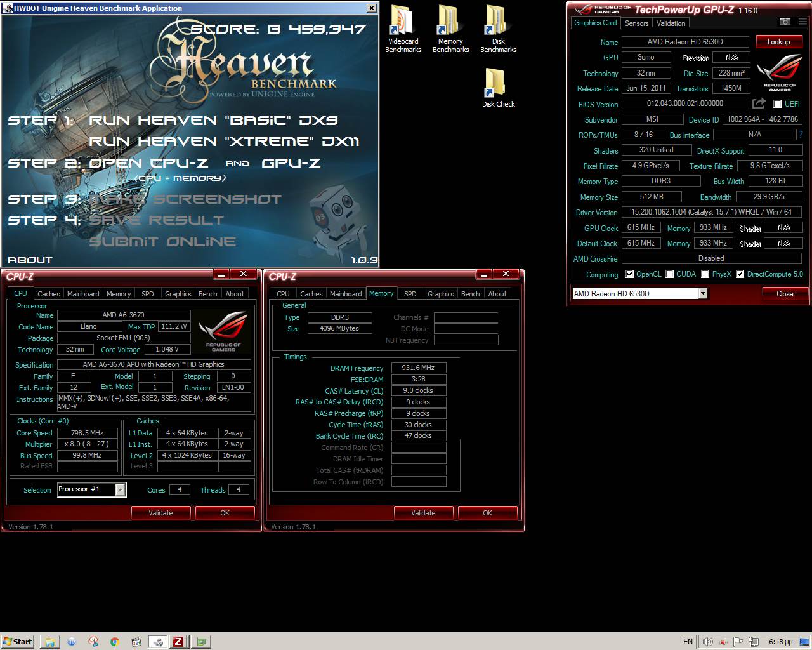Screen dimensions: 812x650
Task: Expand the AMD Radeon HD 6530D GPU dropdown
Action: (x=703, y=293)
